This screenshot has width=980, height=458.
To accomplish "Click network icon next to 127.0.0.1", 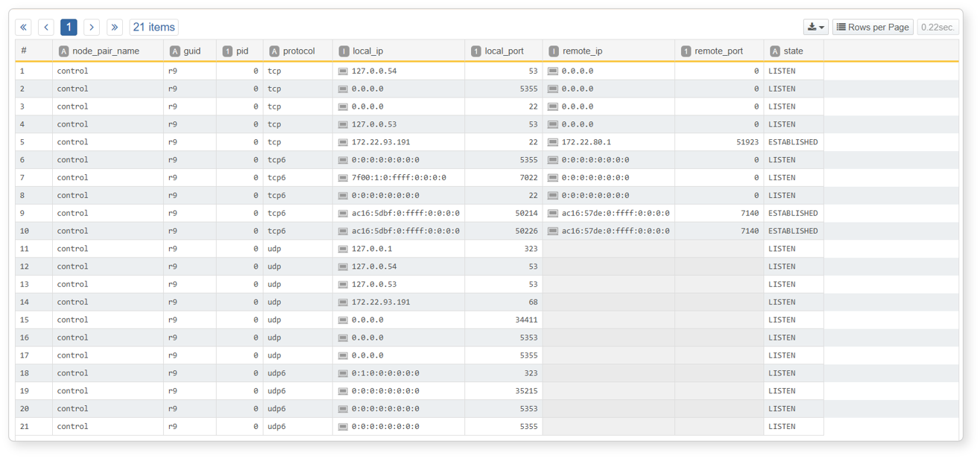I will [343, 249].
